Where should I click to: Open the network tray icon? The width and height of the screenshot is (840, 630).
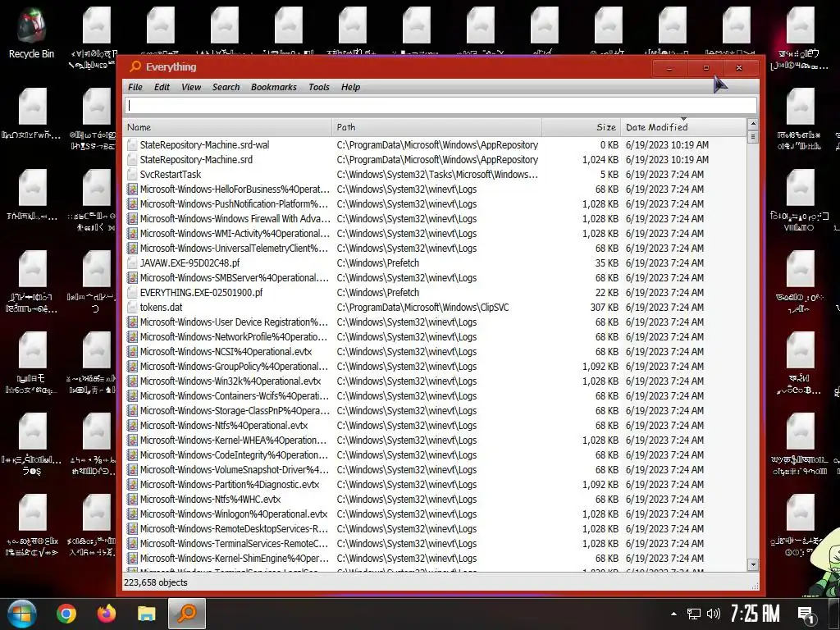tap(694, 614)
